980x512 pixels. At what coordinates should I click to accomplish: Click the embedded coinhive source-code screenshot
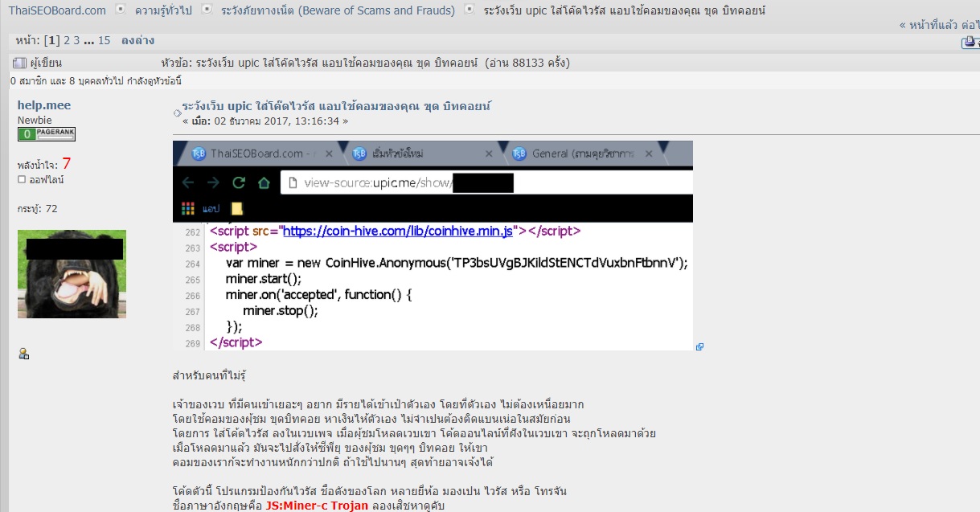click(433, 245)
